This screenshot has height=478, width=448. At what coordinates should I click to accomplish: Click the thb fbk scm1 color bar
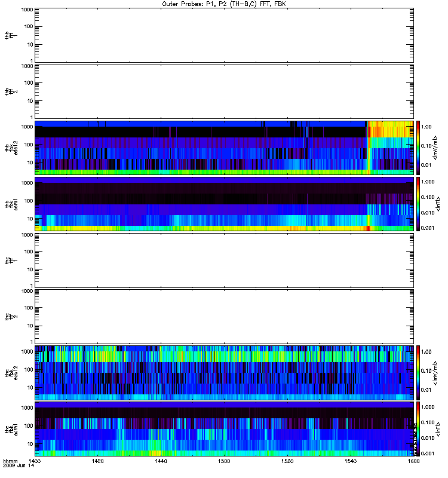tap(418, 204)
